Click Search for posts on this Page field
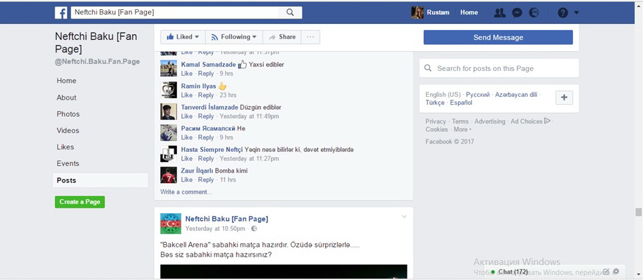 pyautogui.click(x=499, y=68)
